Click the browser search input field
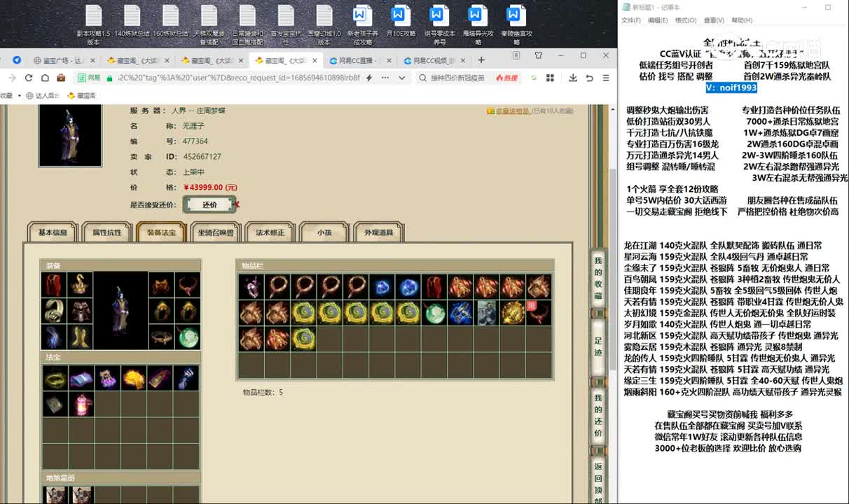849x504 pixels. coord(458,78)
